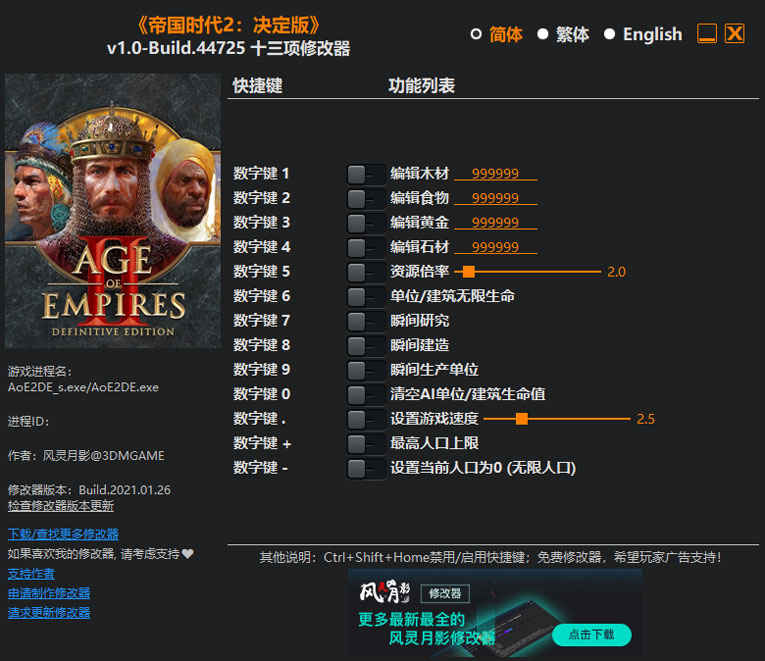Click the orange X close icon
Viewport: 765px width, 661px height.
[734, 34]
